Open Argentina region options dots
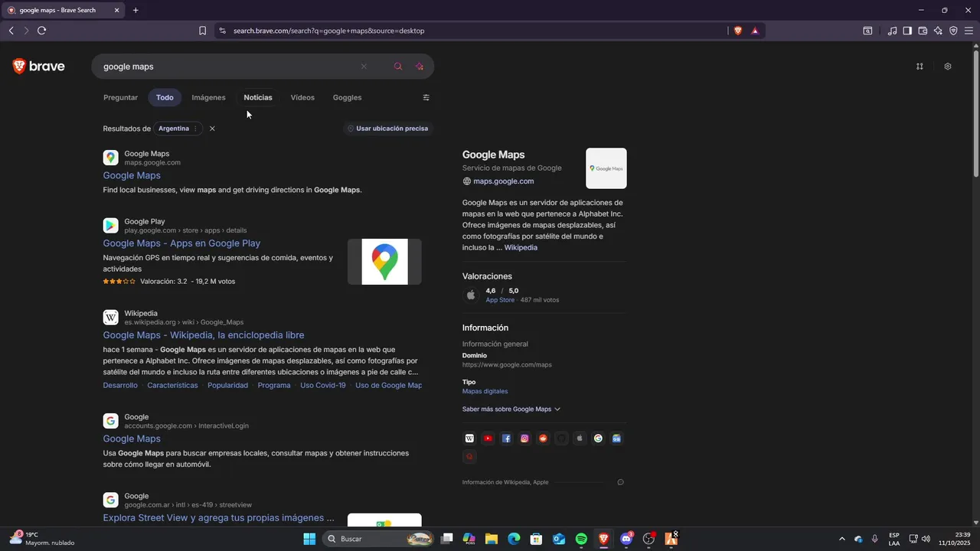The height and width of the screenshot is (551, 980). click(x=196, y=129)
